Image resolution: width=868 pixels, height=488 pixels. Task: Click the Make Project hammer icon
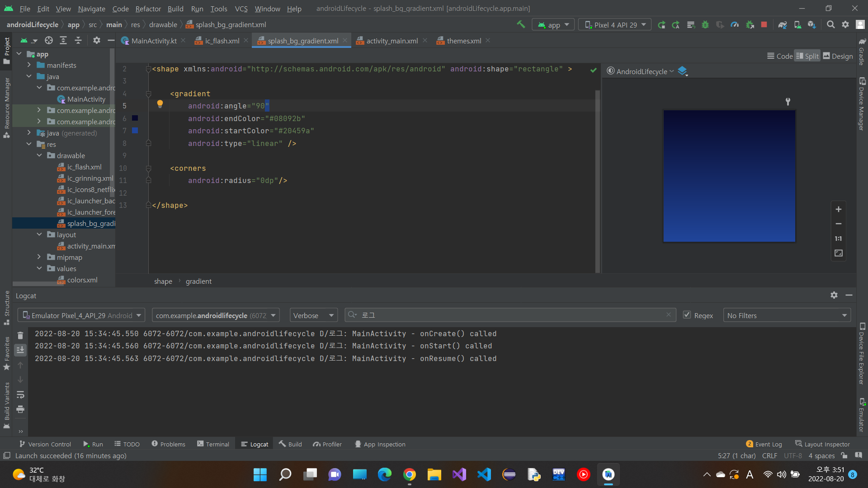[521, 24]
